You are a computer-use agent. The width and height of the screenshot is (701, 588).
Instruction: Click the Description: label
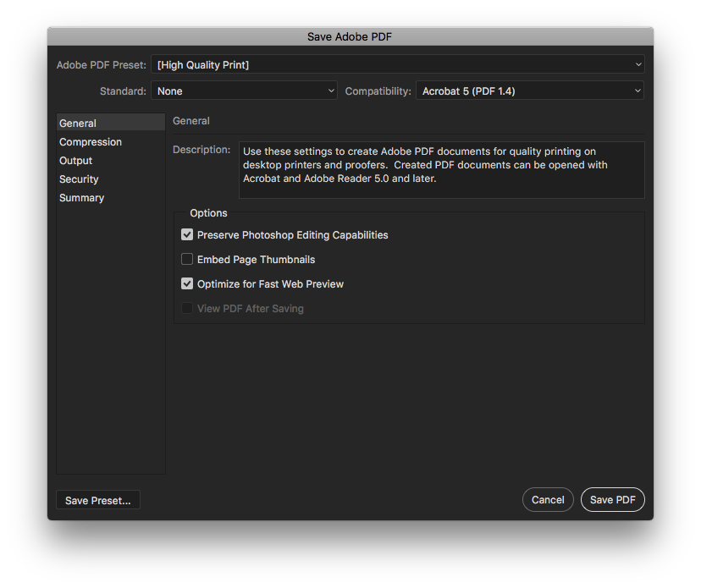tap(201, 150)
